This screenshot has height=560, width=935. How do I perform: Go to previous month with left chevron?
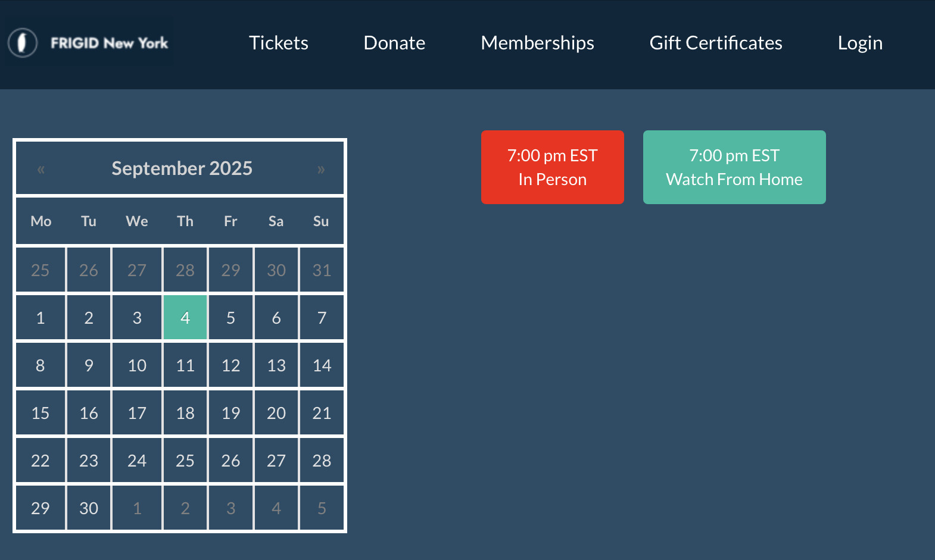[x=41, y=169]
